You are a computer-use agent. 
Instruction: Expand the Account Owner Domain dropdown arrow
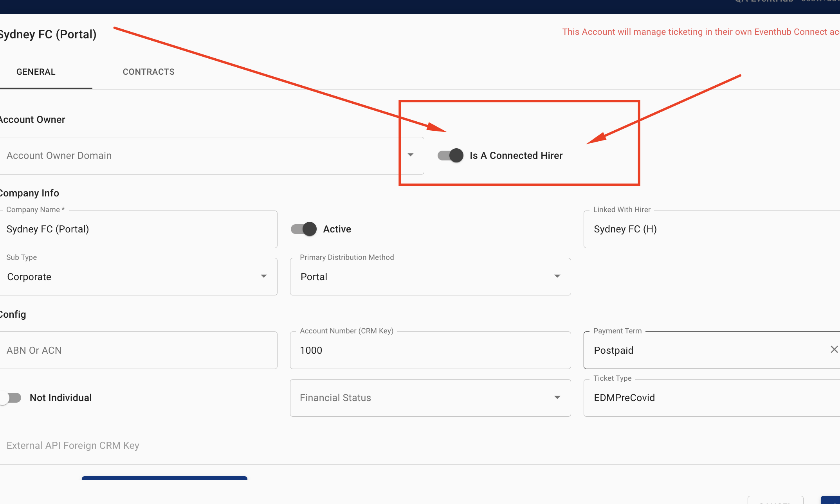(410, 155)
